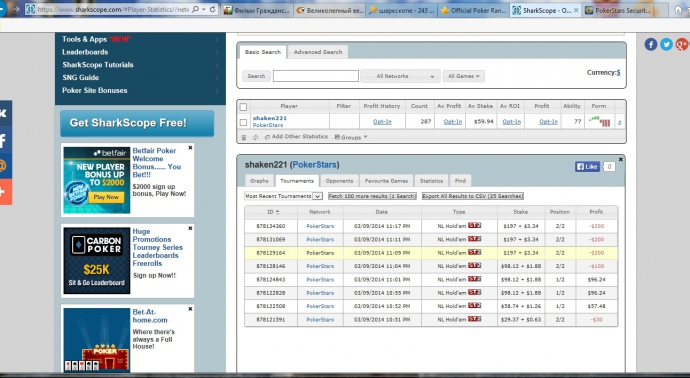
Task: Open the Statistics tab
Action: click(431, 181)
